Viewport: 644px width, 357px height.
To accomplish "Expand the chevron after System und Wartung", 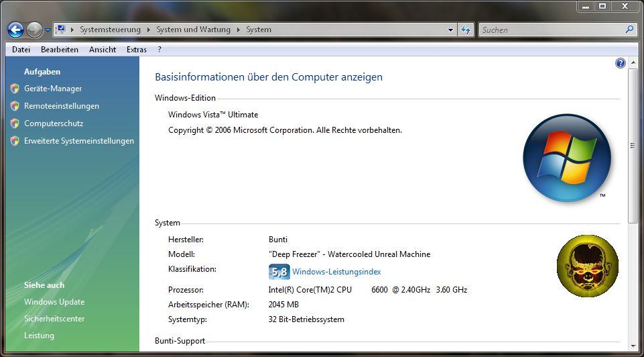I will 238,30.
